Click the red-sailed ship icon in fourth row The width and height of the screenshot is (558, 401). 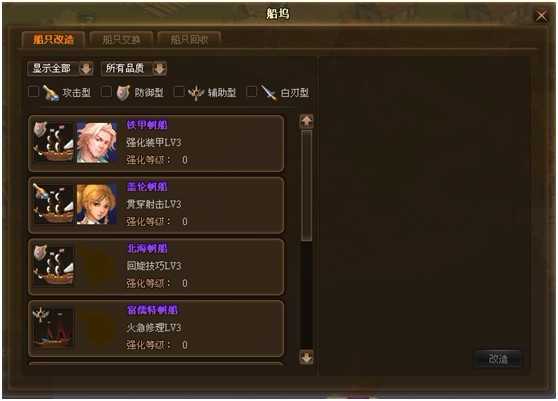tap(53, 327)
